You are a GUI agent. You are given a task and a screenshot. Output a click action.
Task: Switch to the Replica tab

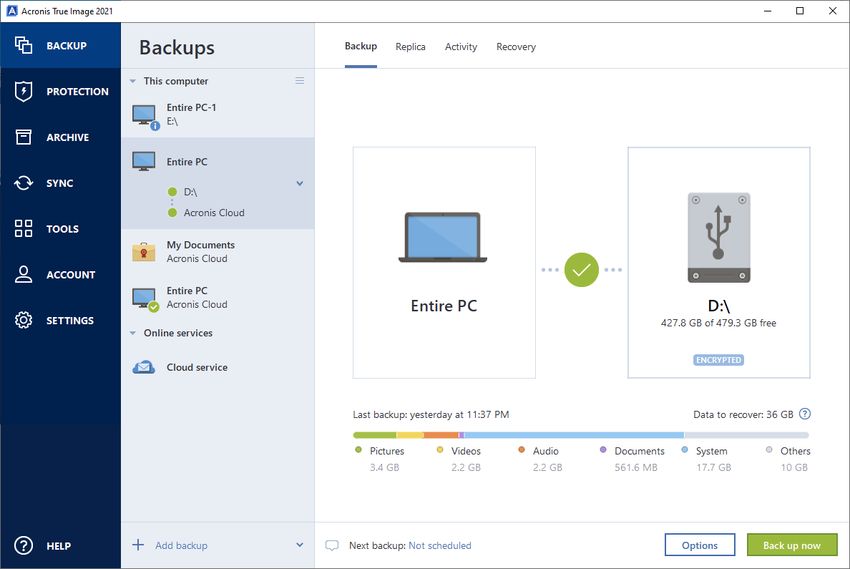point(410,47)
